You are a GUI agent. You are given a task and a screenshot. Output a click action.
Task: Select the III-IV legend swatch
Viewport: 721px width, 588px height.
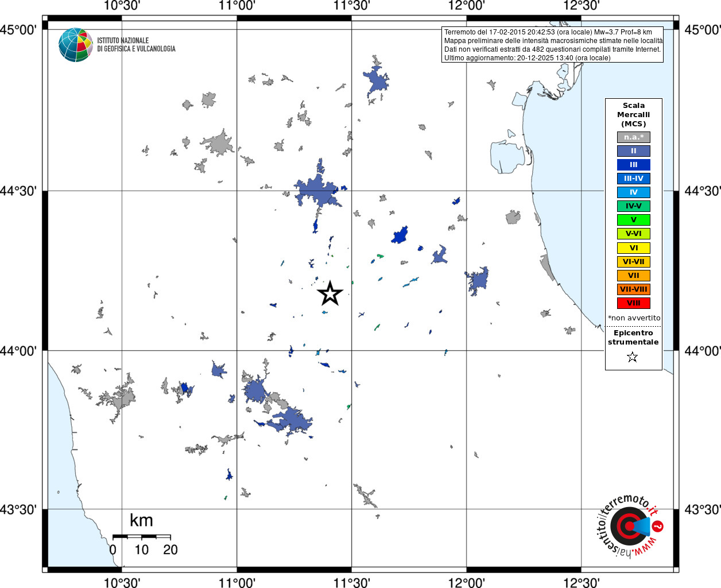634,179
